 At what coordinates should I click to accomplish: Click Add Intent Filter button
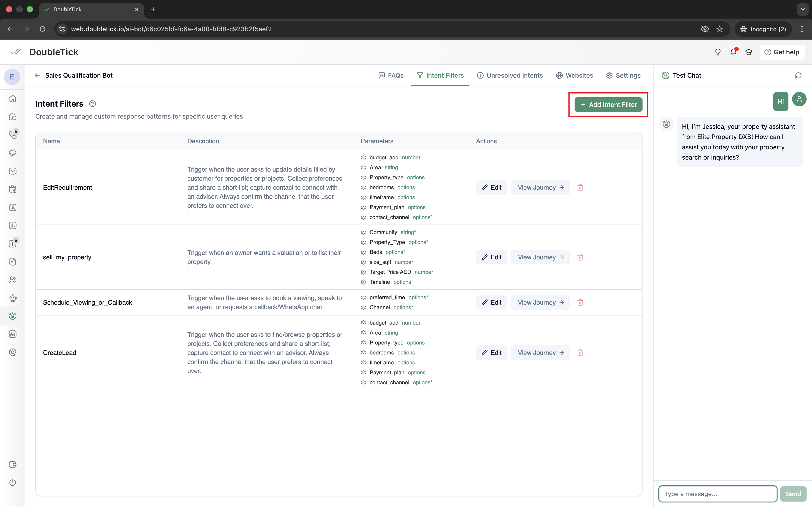[608, 105]
